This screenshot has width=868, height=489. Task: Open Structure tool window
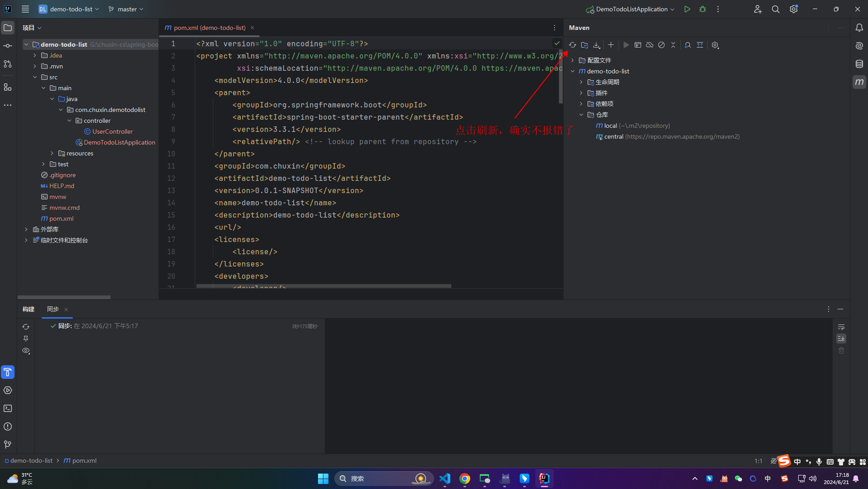click(8, 87)
